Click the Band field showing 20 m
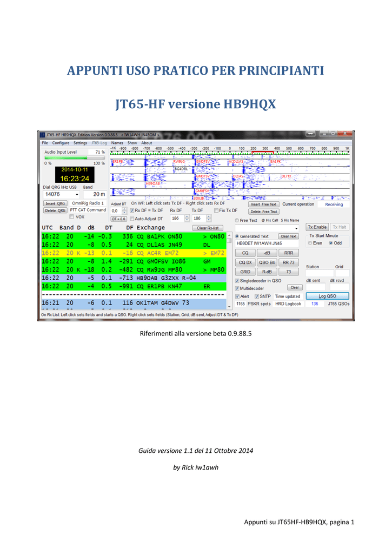The image size is (392, 554). coord(95,195)
